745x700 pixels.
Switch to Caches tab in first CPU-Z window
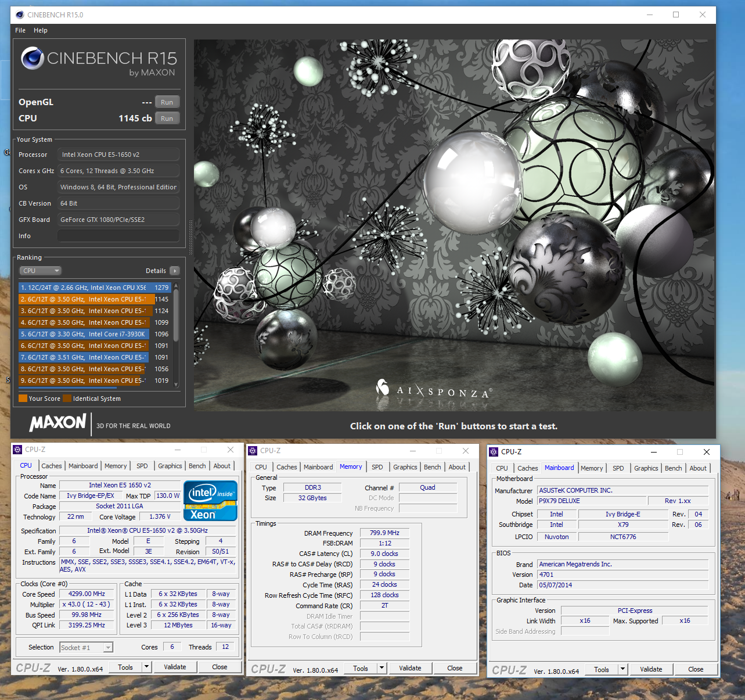pyautogui.click(x=52, y=466)
